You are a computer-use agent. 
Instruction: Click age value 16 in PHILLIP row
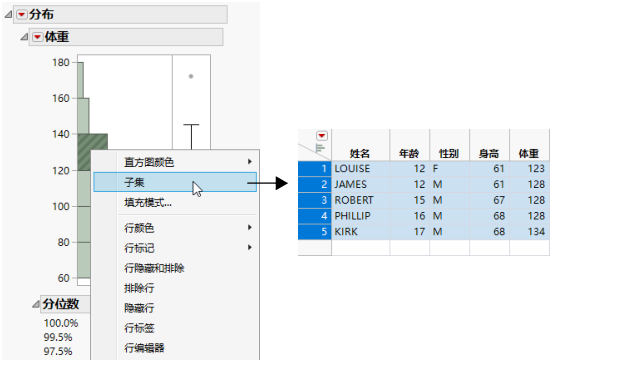pyautogui.click(x=410, y=216)
